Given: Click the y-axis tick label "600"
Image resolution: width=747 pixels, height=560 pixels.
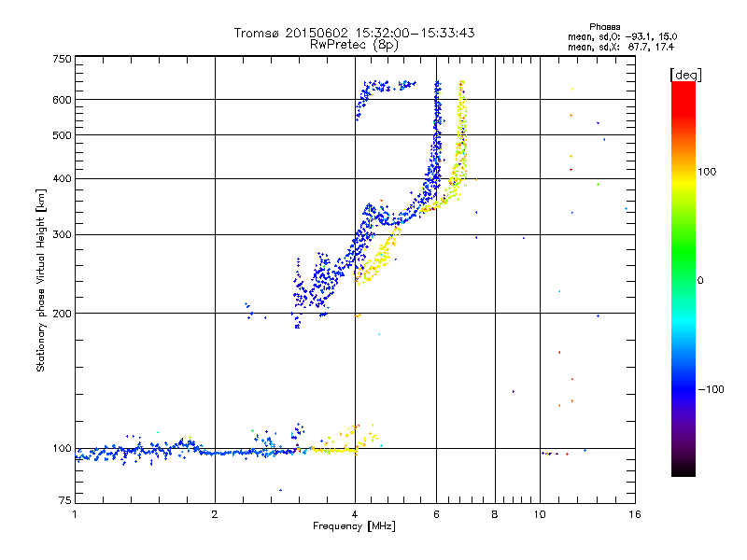Looking at the screenshot, I should pyautogui.click(x=63, y=100).
